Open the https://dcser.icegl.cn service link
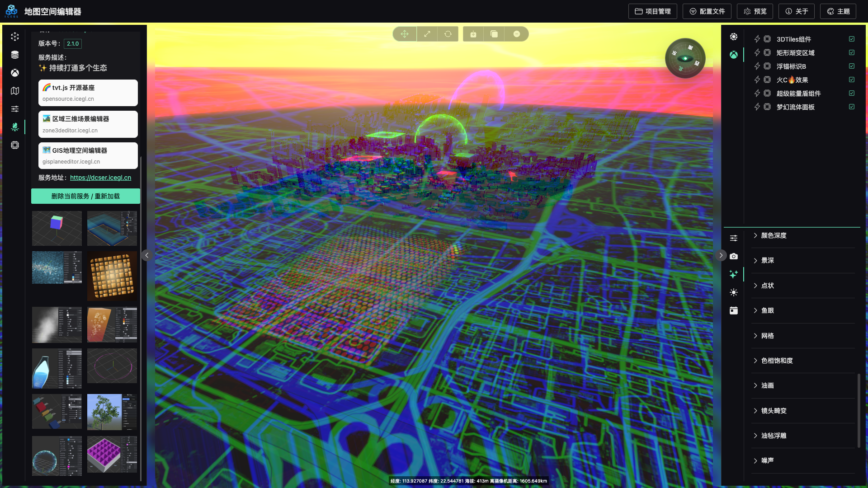This screenshot has height=488, width=868. (x=100, y=178)
